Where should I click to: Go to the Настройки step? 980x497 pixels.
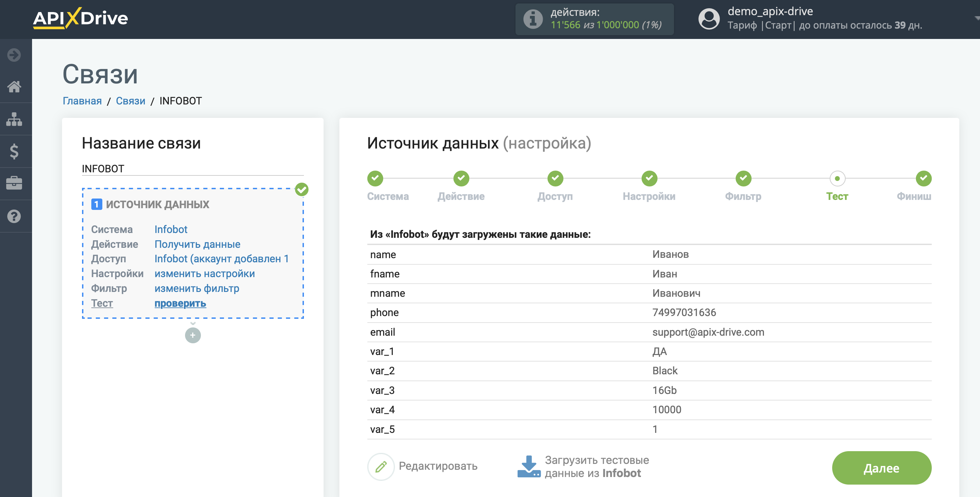point(650,179)
